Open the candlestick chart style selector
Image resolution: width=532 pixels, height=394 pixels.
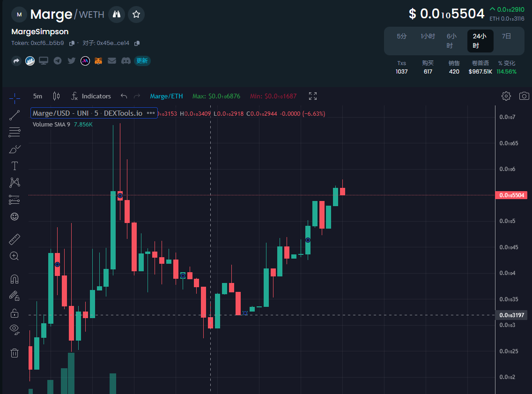pyautogui.click(x=56, y=97)
